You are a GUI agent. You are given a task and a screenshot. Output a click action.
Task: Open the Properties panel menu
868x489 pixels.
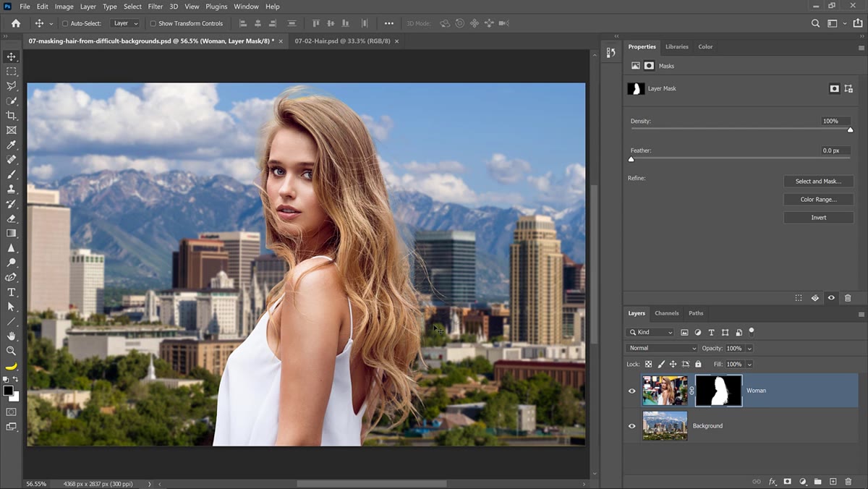coord(861,47)
